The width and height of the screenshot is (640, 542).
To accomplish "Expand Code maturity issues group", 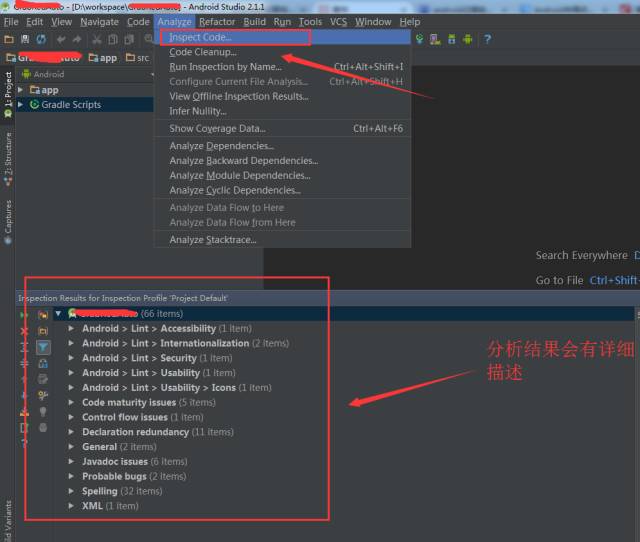I will [x=71, y=402].
